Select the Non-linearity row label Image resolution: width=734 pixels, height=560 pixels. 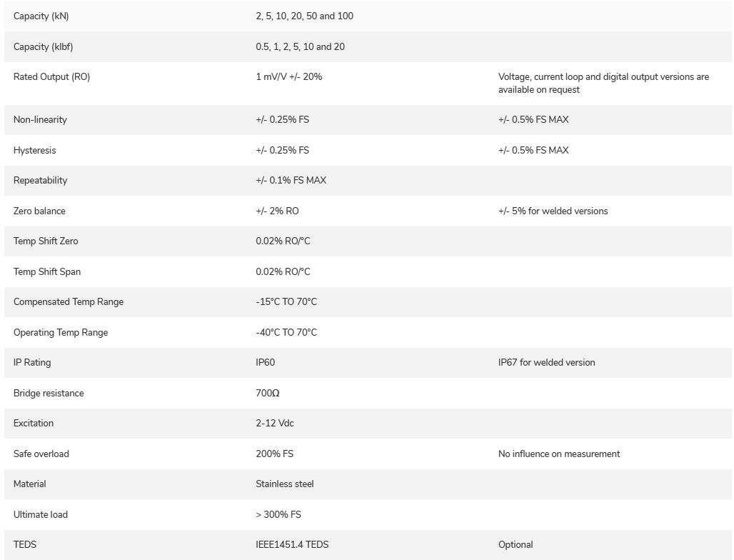coord(40,119)
